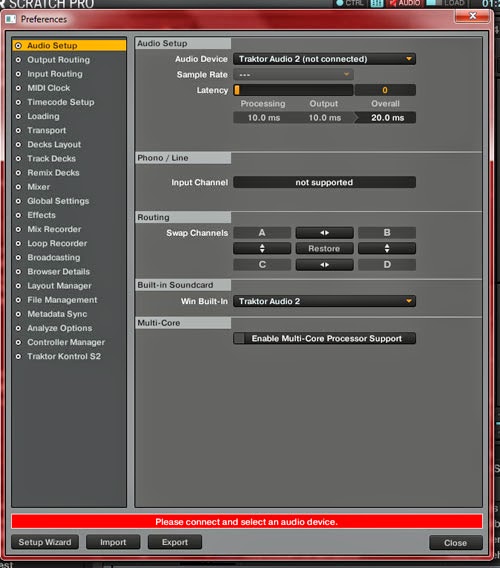
Task: Click the Export button
Action: coord(175,542)
